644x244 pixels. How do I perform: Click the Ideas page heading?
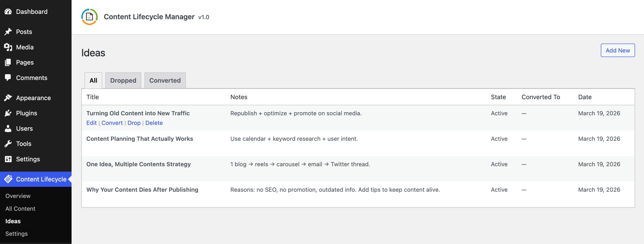[x=93, y=53]
